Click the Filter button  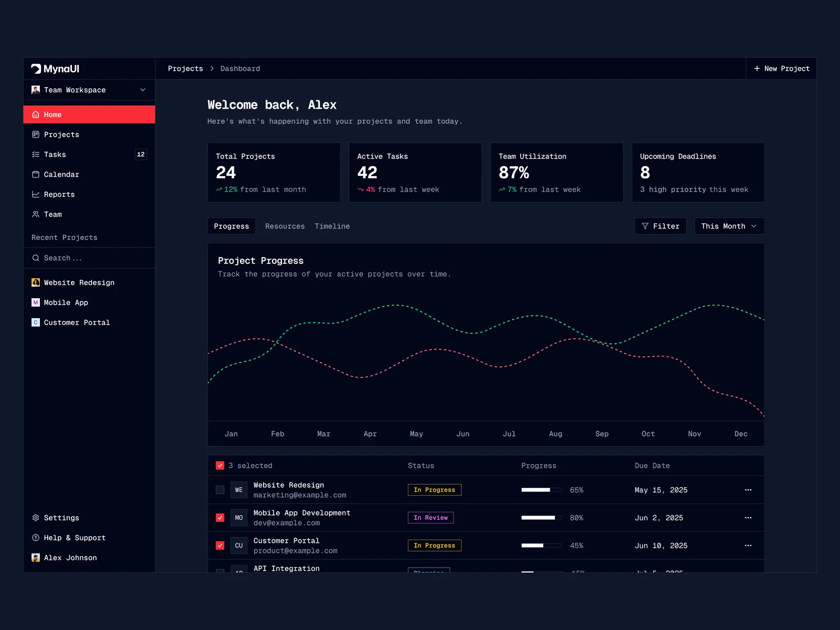coord(660,226)
